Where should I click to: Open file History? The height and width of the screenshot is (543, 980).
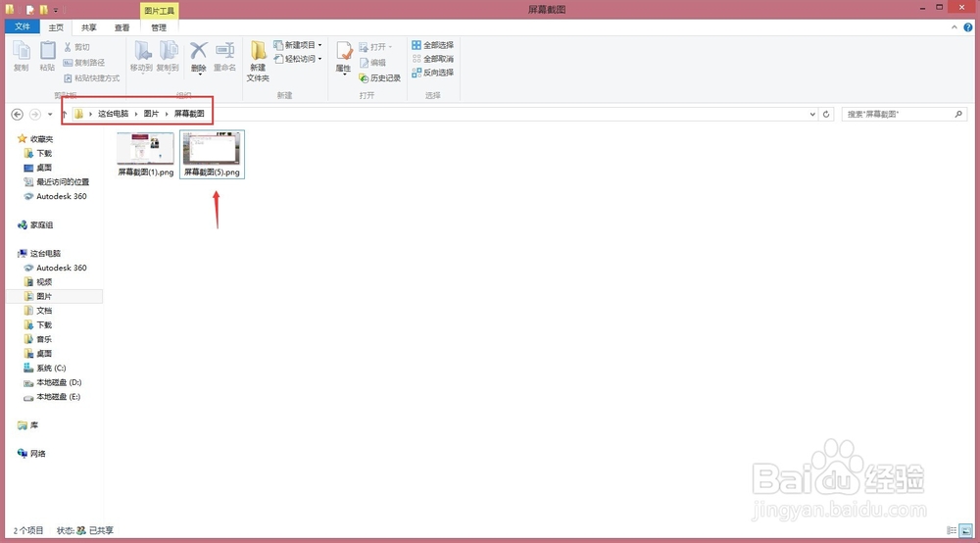[379, 78]
